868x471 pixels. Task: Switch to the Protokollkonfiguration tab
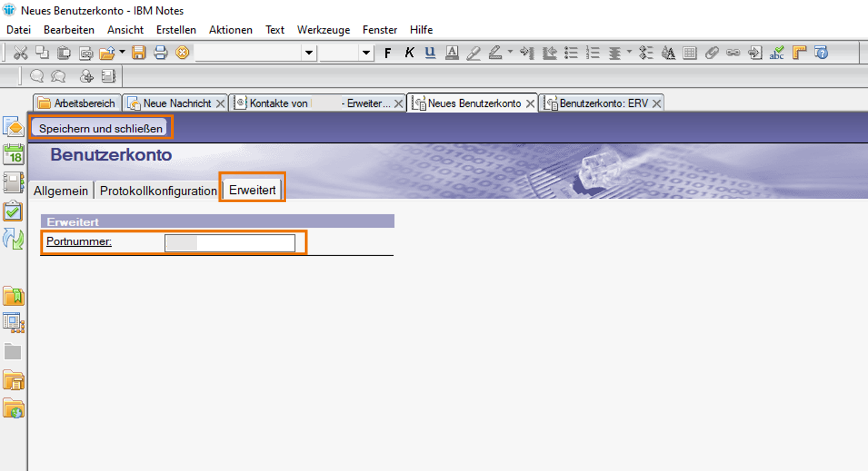(158, 191)
